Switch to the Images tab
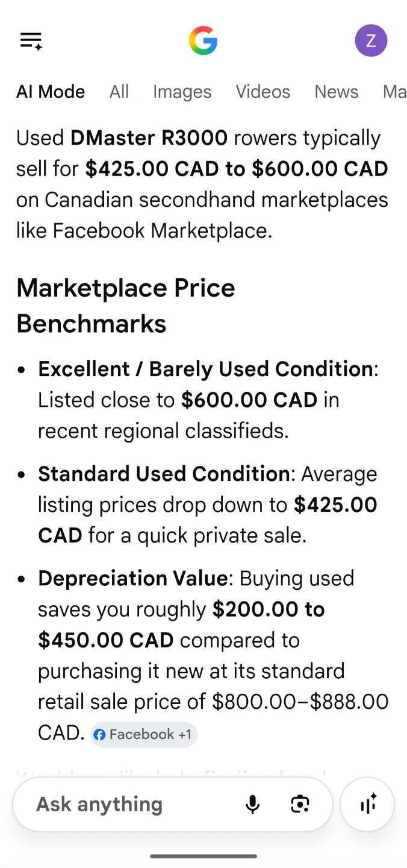 182,92
